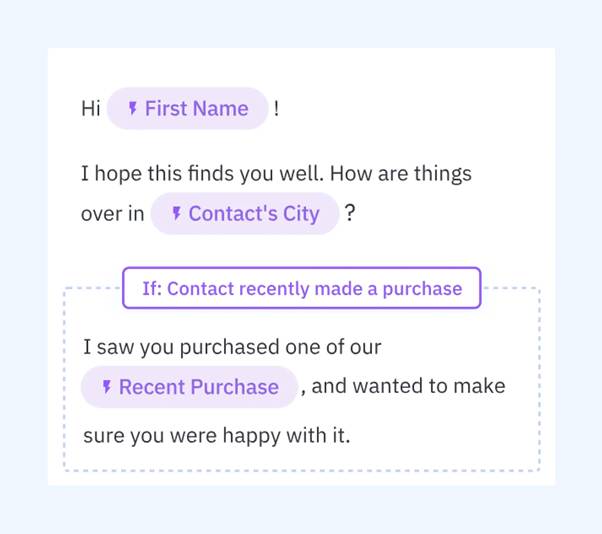Click the lightning icon beside First Name
Image resolution: width=602 pixels, height=534 pixels.
point(133,108)
